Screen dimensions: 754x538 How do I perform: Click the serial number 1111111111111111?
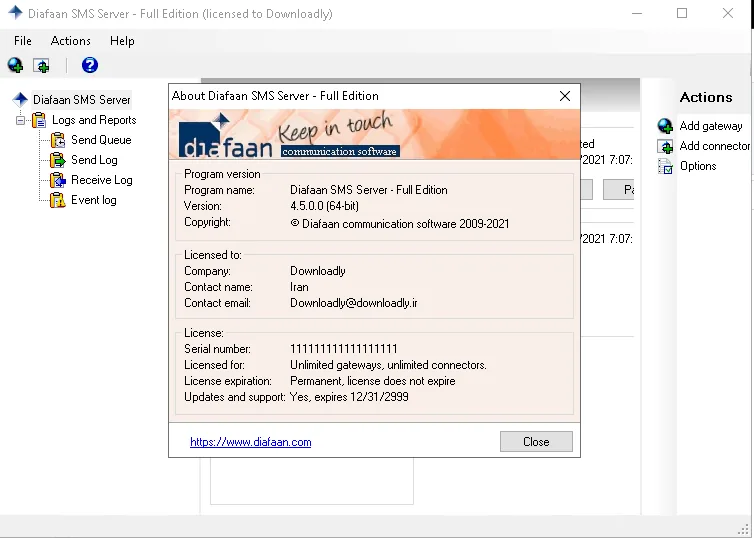(x=343, y=349)
